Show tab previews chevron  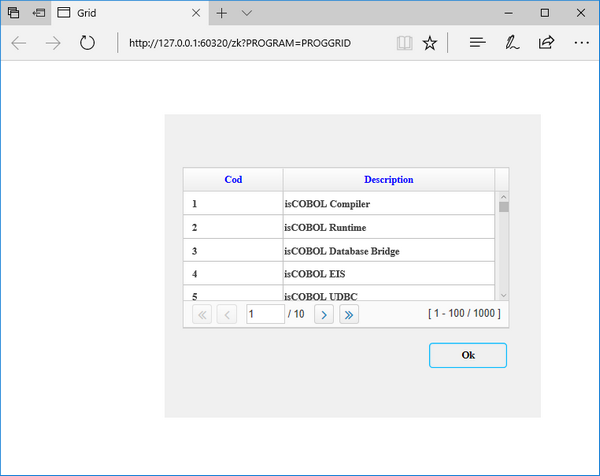(x=247, y=13)
